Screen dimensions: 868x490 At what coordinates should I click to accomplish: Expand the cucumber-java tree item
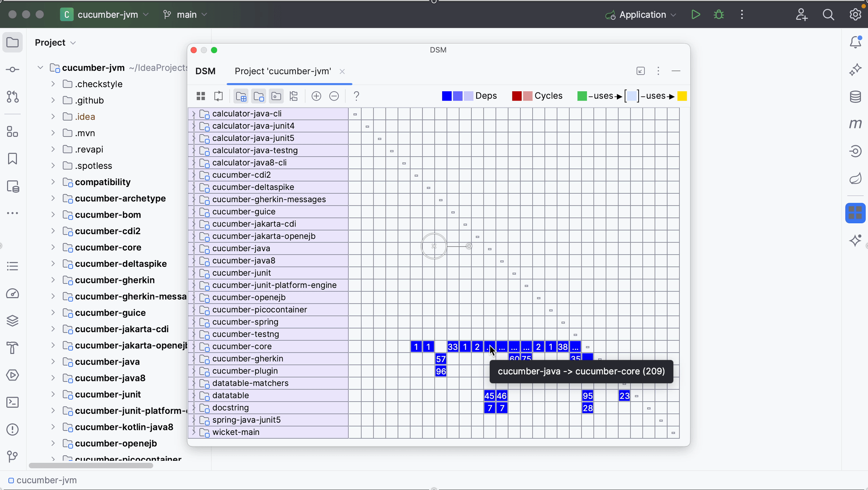[x=53, y=361]
